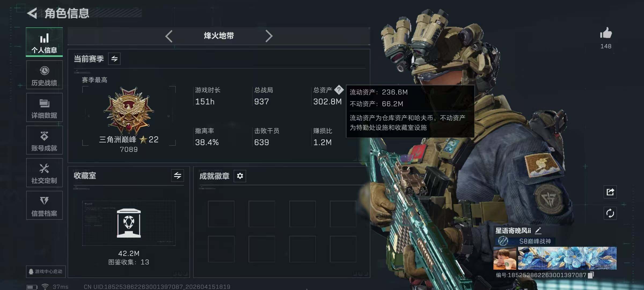Switch to the previous mode with the left chevron

tap(169, 36)
